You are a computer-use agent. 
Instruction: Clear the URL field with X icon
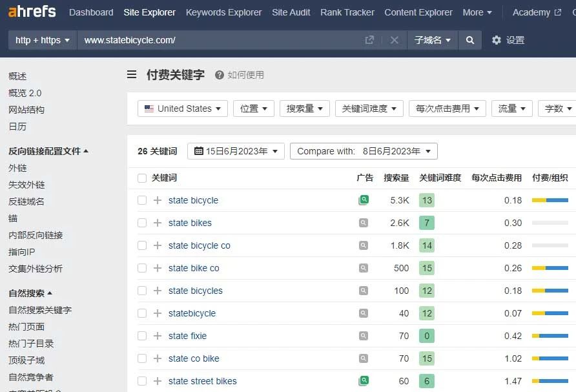394,40
